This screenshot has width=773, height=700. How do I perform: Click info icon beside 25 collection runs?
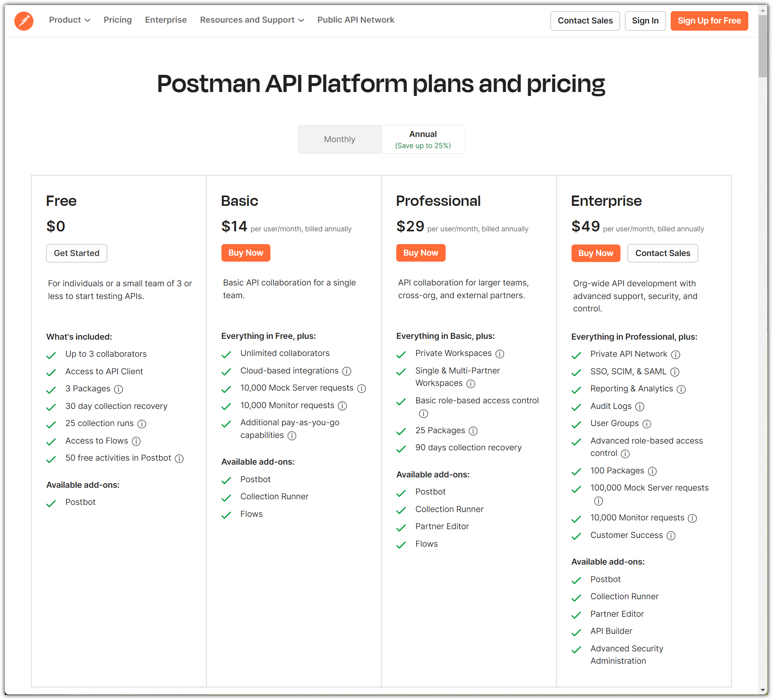coord(142,424)
